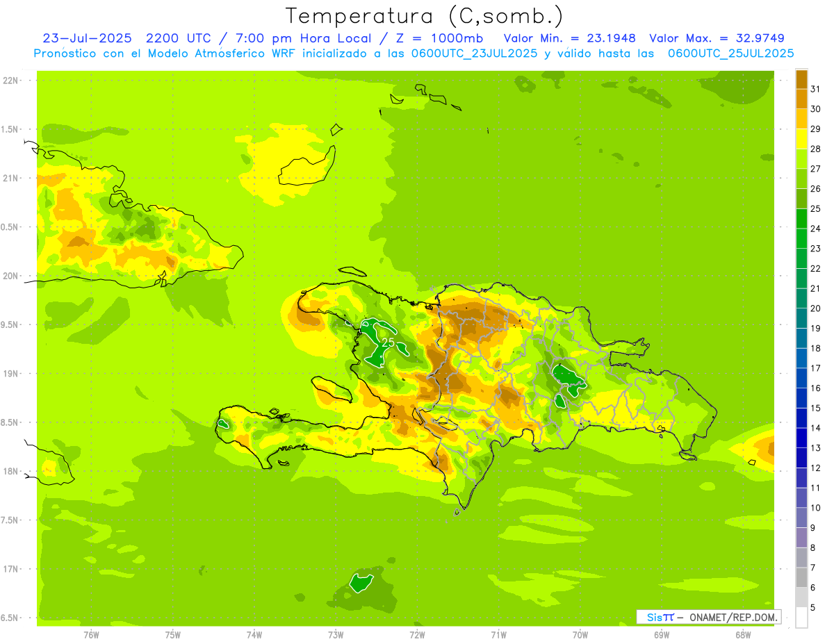Click the legend value '5'
Viewport: 834px width, 644px height.
click(813, 607)
